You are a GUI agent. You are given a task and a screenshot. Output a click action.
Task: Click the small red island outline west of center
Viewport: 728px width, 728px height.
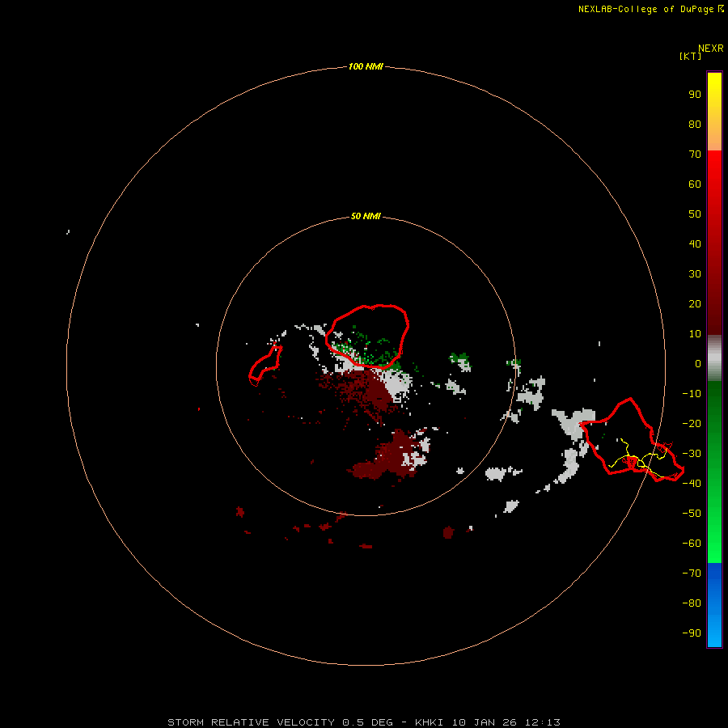265,366
